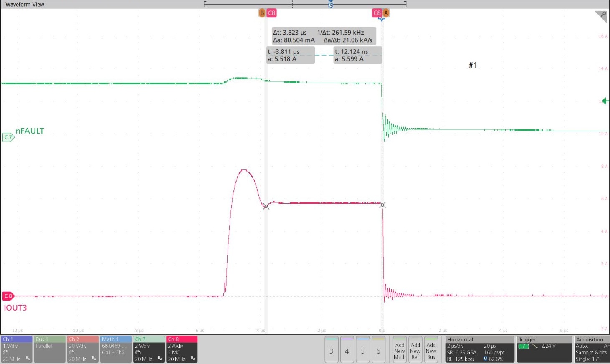Open the Horizontal settings showing 2 µs/div
The height and width of the screenshot is (364, 610).
click(479, 349)
